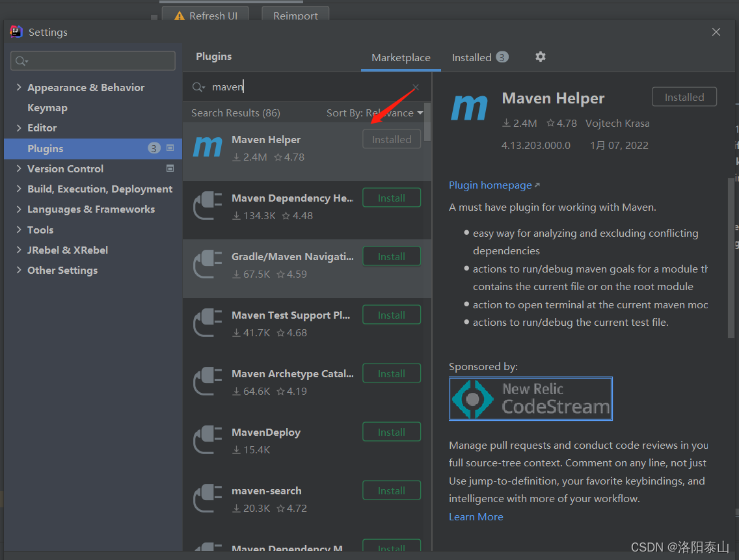Click the plugin list vertical scrollbar
Viewport: 739px width, 560px height.
(427, 122)
